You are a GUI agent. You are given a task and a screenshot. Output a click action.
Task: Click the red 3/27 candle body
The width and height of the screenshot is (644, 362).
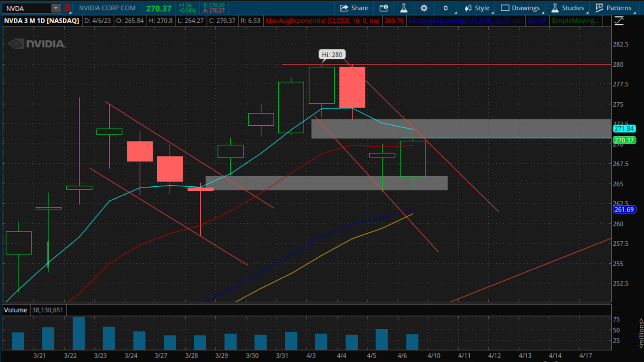click(x=170, y=169)
